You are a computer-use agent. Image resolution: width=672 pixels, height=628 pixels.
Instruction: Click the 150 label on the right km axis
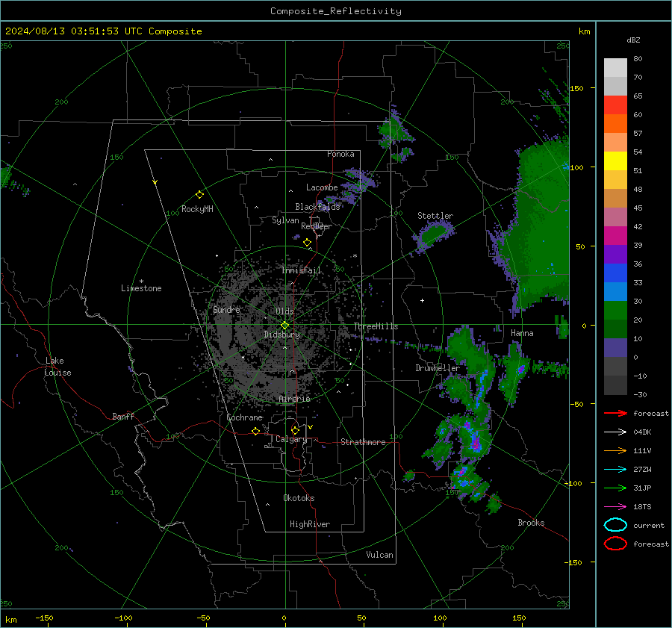576,88
